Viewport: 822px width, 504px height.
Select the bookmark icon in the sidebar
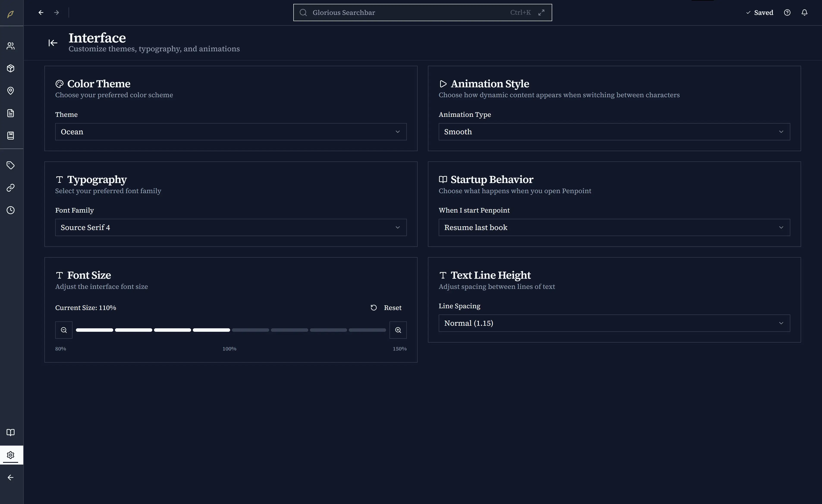coord(10,135)
